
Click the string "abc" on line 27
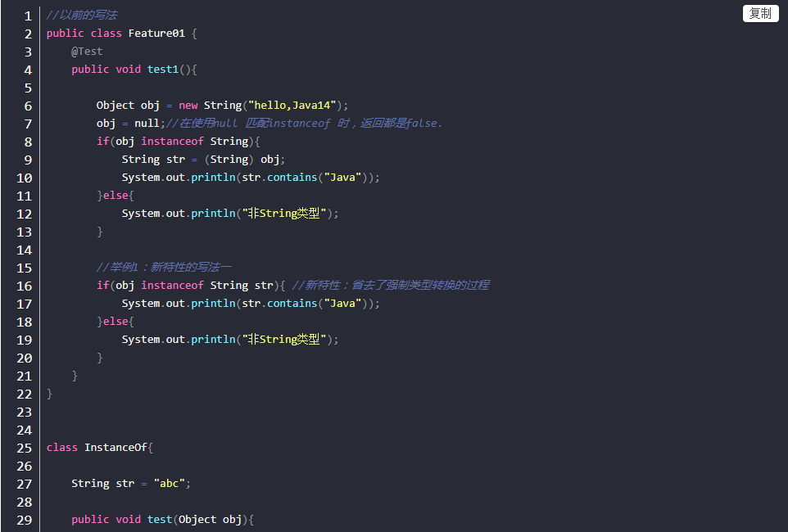[169, 484]
